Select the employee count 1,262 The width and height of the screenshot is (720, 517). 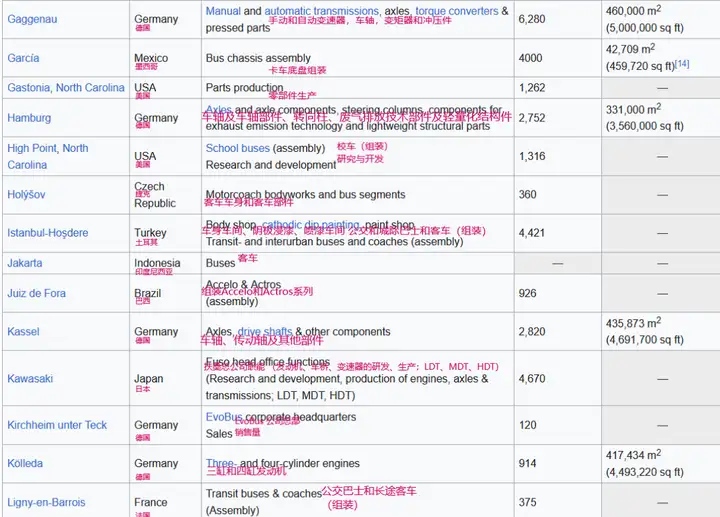532,88
